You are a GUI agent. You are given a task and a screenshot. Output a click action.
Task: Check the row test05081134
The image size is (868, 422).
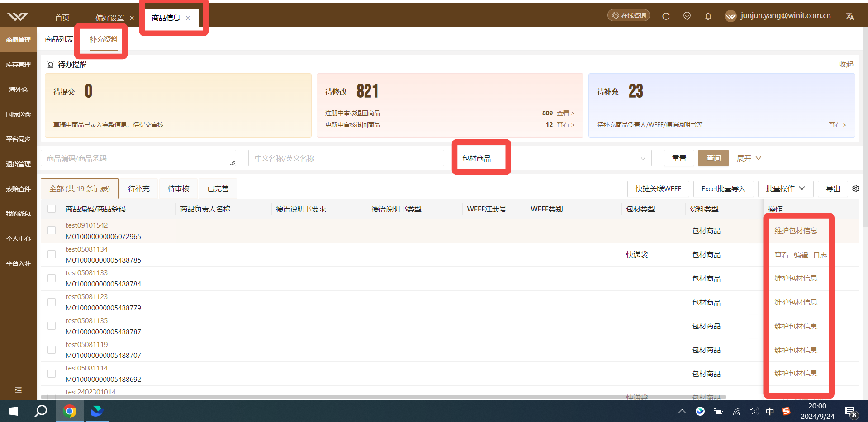tap(52, 254)
